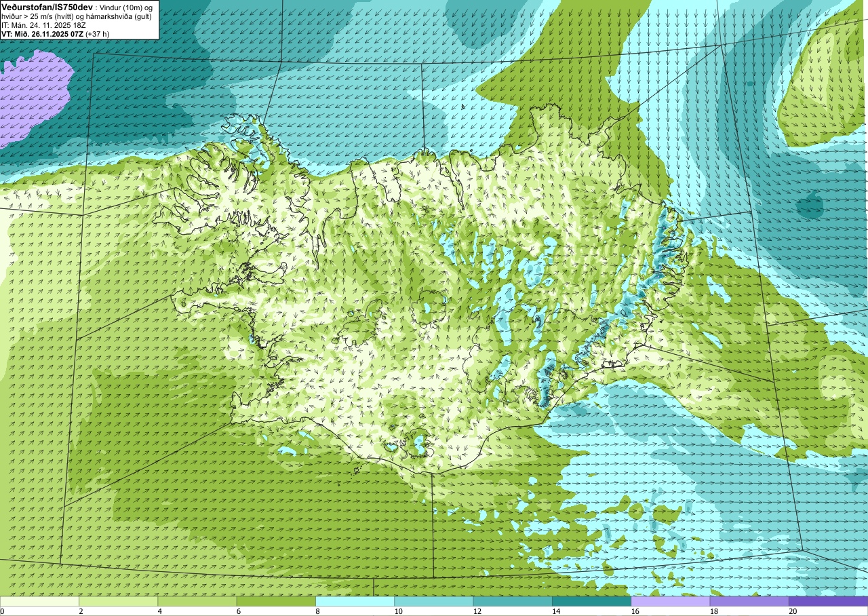Click the legend scale value "4"
The image size is (868, 616).
point(160,611)
